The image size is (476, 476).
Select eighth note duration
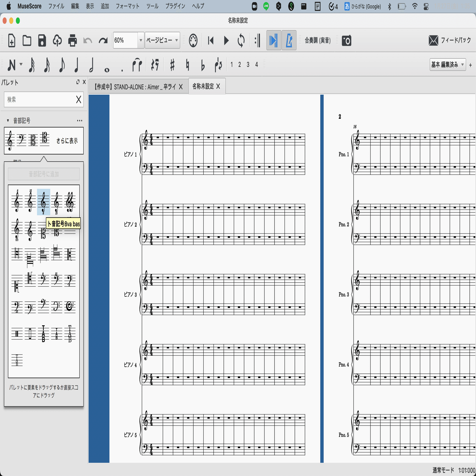click(x=62, y=65)
